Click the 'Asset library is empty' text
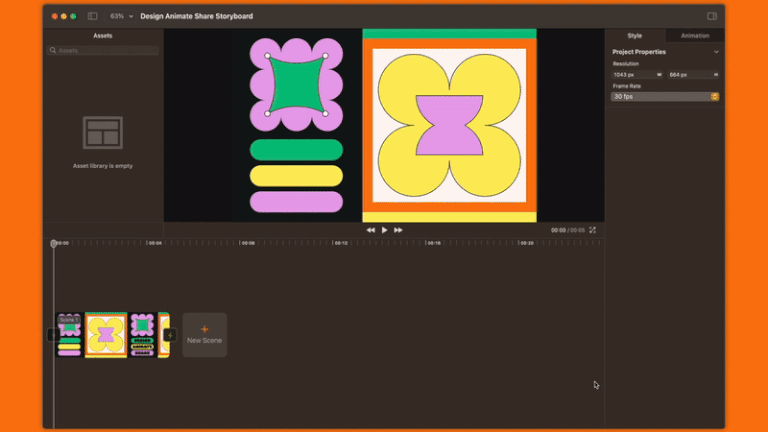The width and height of the screenshot is (768, 432). click(103, 166)
